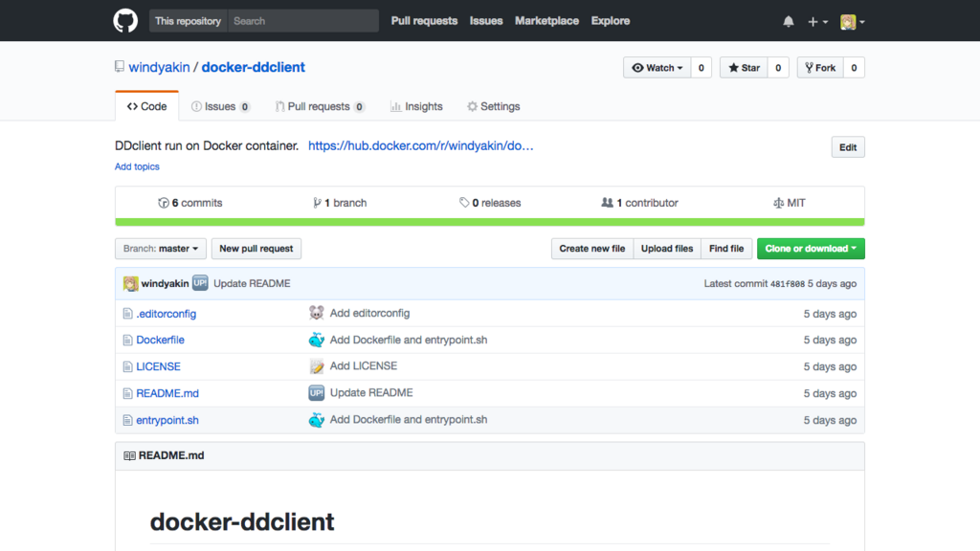This screenshot has height=551, width=980.
Task: Open the README.md file link
Action: click(x=167, y=393)
